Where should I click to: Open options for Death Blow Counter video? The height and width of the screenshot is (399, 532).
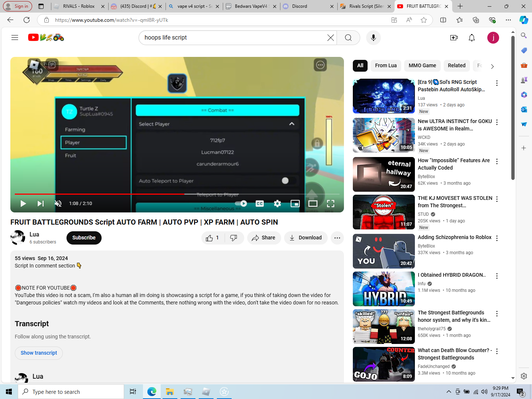tap(497, 351)
